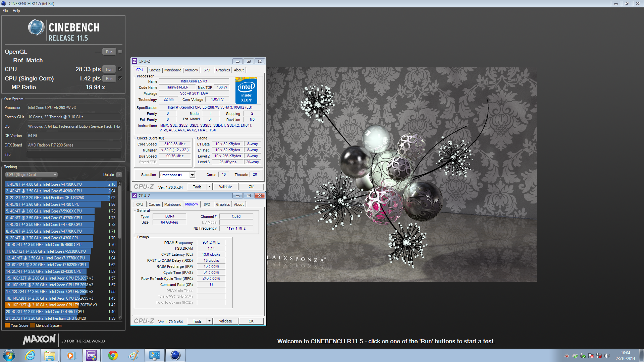The width and height of the screenshot is (644, 362).
Task: Open Action Center flag icon
Action: point(591,356)
